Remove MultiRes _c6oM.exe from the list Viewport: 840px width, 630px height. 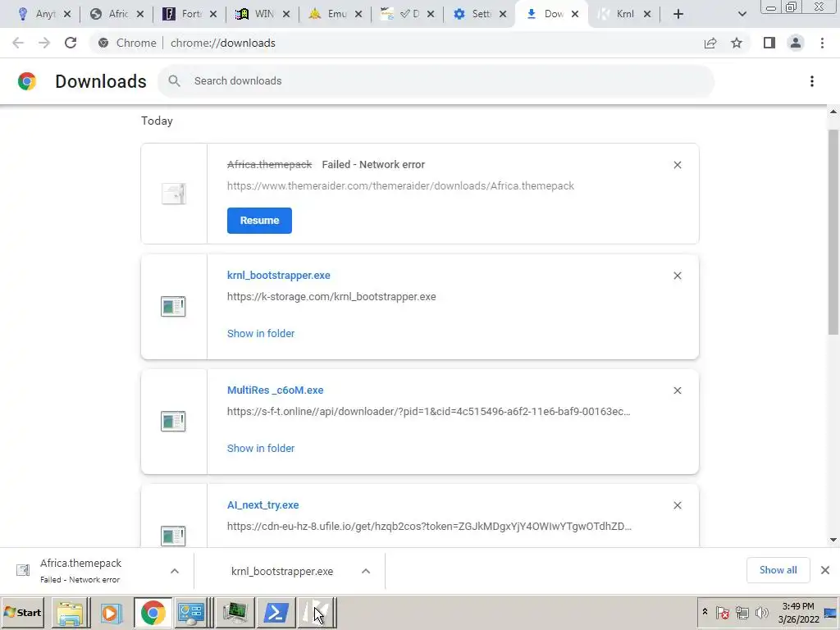(677, 390)
